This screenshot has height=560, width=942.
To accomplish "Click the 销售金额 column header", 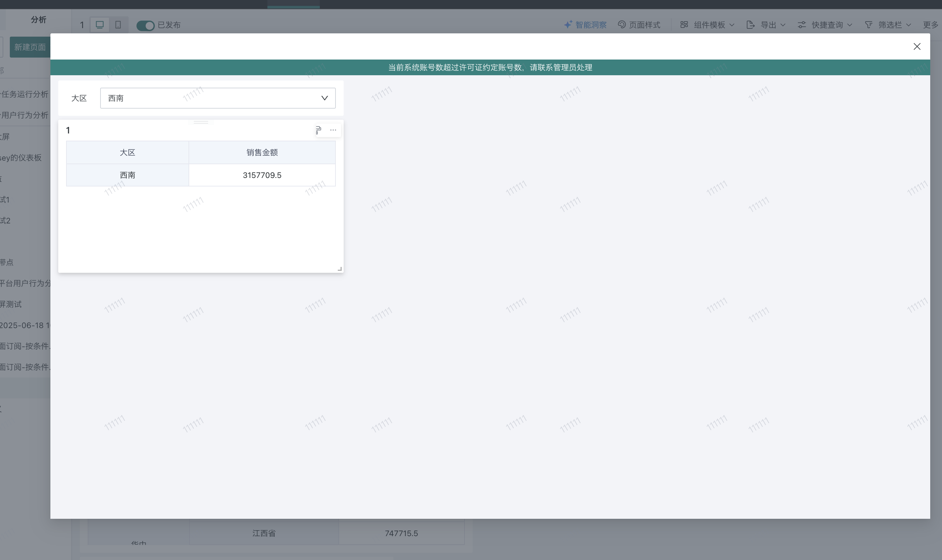I will [262, 152].
